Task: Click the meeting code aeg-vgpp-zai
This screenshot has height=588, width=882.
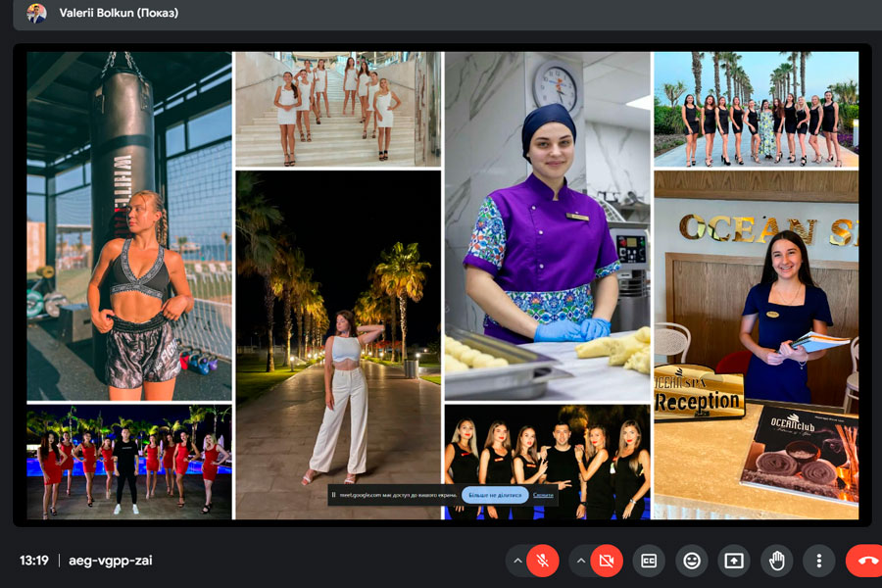Action: click(x=111, y=561)
